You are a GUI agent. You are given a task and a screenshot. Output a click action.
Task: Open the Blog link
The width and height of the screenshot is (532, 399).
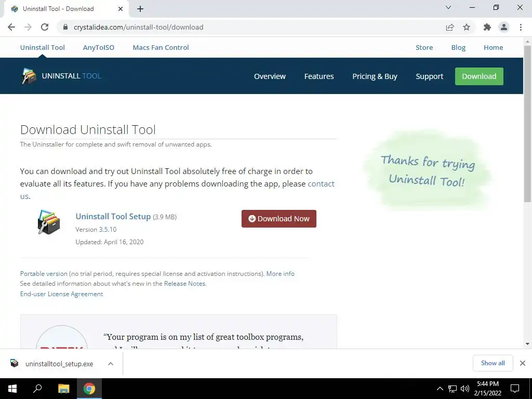458,47
